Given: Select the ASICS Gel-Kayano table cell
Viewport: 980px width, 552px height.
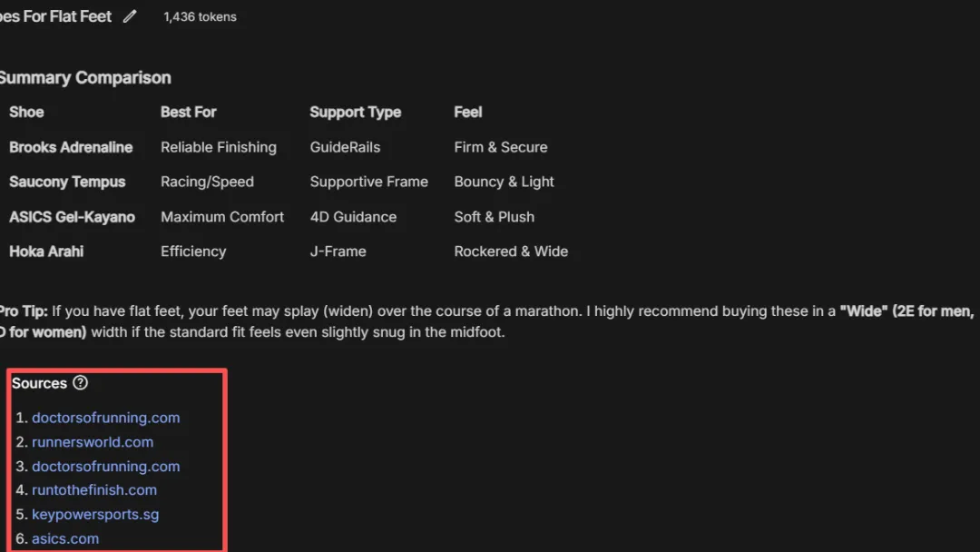Looking at the screenshot, I should click(x=72, y=217).
